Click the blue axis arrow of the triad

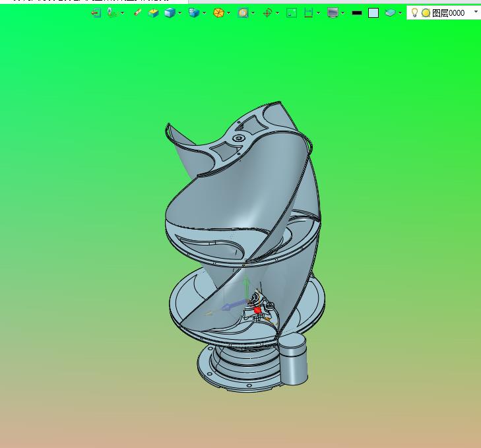(x=234, y=305)
